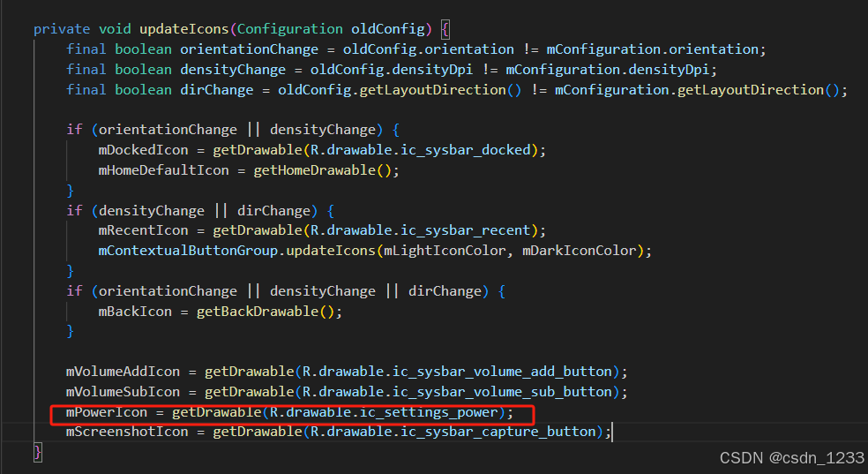Click 'ic_sysbar_recent' drawable resource name

tap(465, 230)
